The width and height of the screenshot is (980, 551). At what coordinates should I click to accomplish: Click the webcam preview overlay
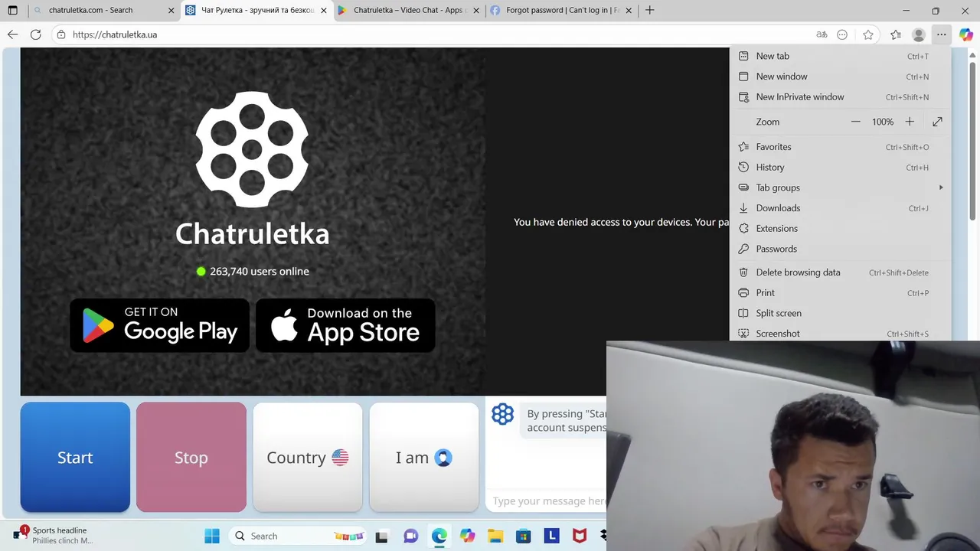click(793, 446)
